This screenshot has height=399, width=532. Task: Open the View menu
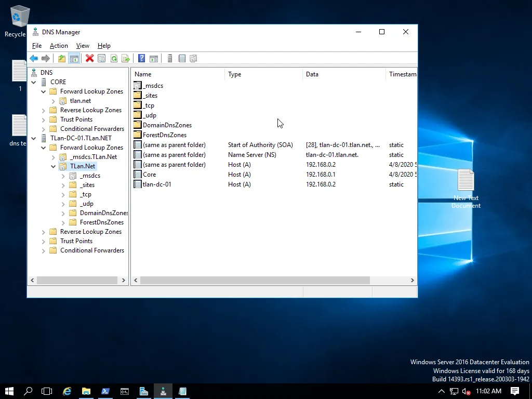coord(83,46)
